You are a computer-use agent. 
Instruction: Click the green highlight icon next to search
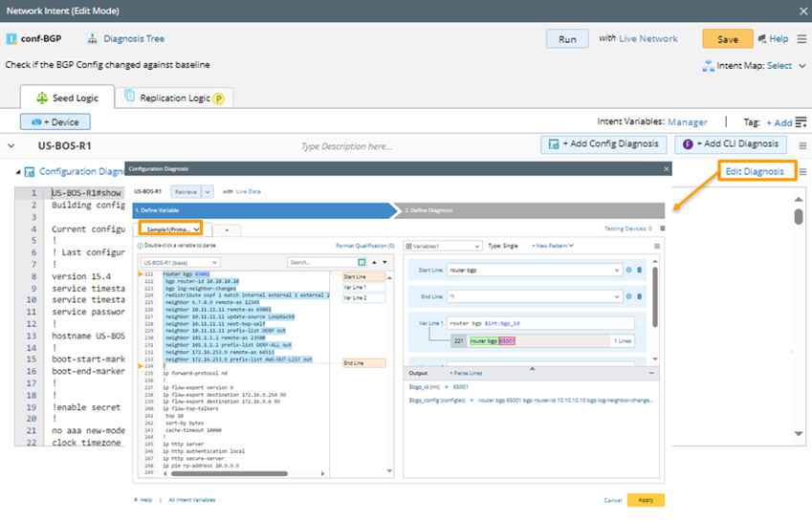[x=362, y=262]
